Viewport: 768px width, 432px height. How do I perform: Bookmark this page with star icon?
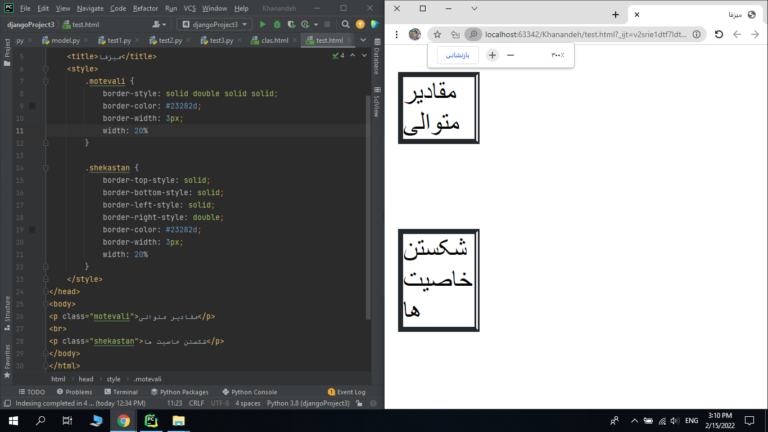(x=437, y=34)
